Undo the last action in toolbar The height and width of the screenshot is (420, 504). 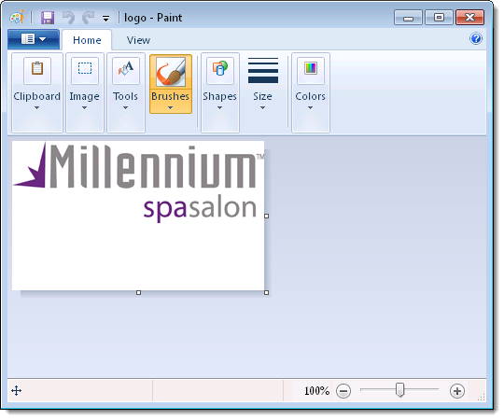[x=68, y=18]
